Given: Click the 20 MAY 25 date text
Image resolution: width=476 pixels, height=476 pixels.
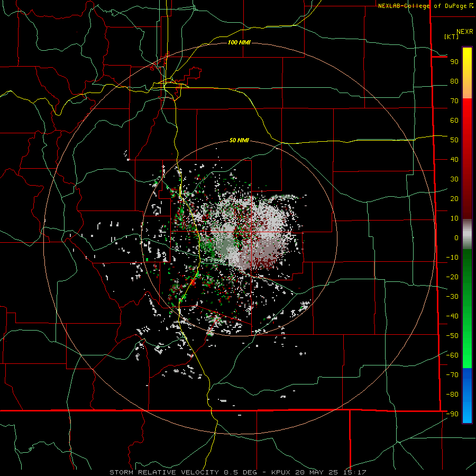Looking at the screenshot, I should coord(316,472).
